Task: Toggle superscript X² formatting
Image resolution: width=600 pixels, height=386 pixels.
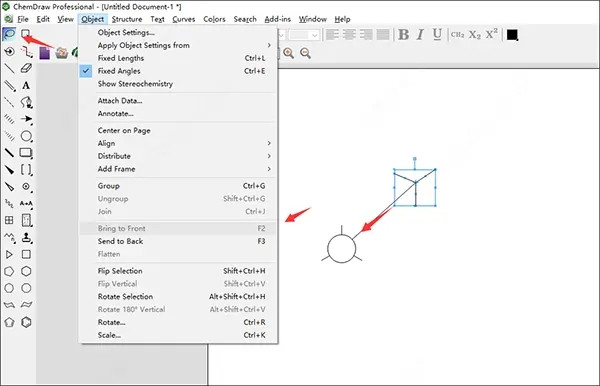Action: pos(492,34)
